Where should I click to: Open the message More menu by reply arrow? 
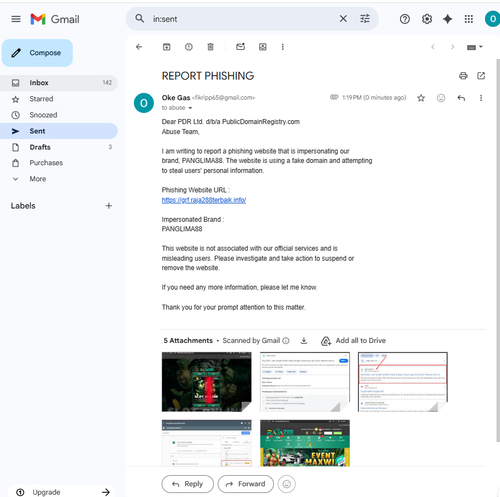[481, 98]
